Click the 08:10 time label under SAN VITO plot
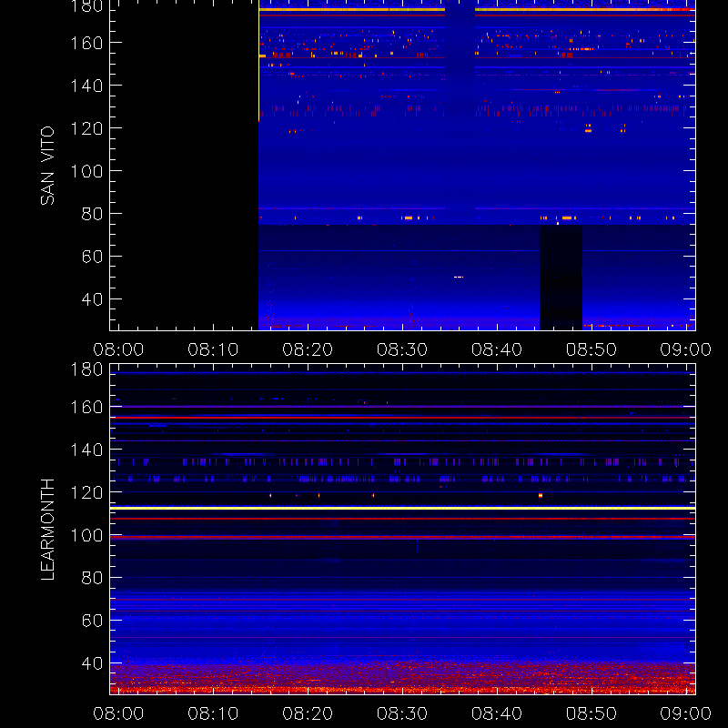 tap(213, 349)
